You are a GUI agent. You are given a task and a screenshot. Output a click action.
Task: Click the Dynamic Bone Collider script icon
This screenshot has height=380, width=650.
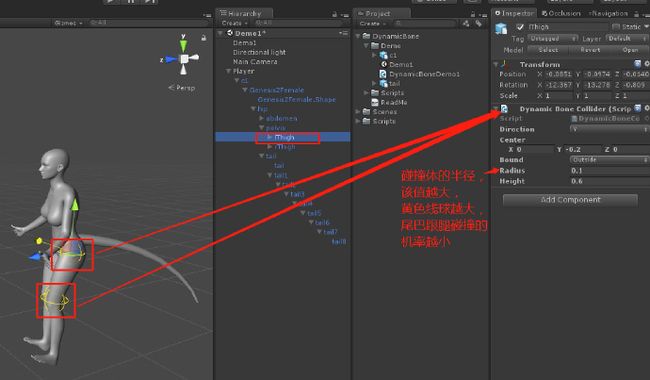click(504, 109)
